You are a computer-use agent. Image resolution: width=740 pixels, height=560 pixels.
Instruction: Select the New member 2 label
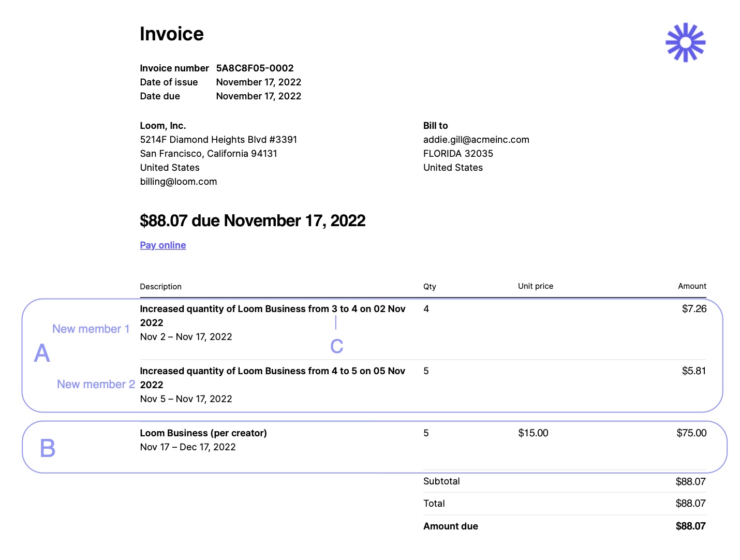tap(96, 385)
